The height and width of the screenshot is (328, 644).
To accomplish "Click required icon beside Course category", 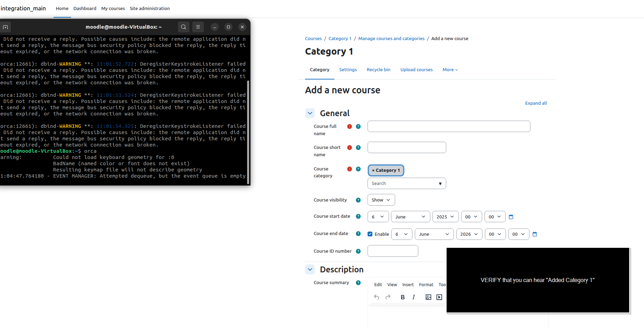I will [350, 169].
